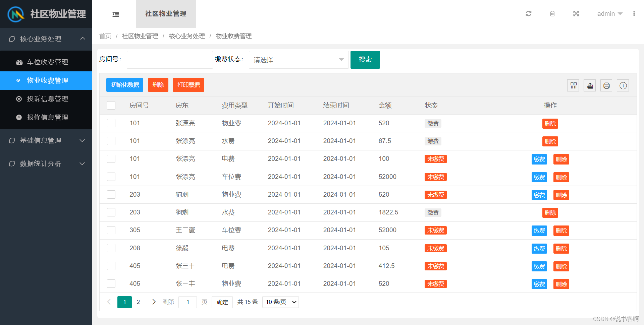The height and width of the screenshot is (325, 644).
Task: Check the select-all header checkbox
Action: (111, 105)
